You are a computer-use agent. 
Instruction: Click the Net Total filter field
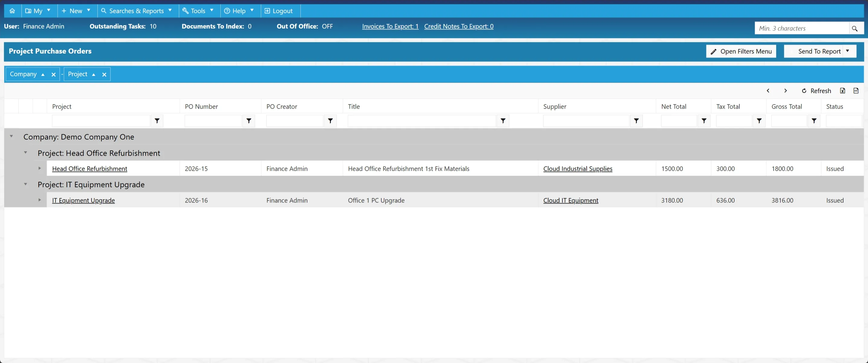(679, 121)
